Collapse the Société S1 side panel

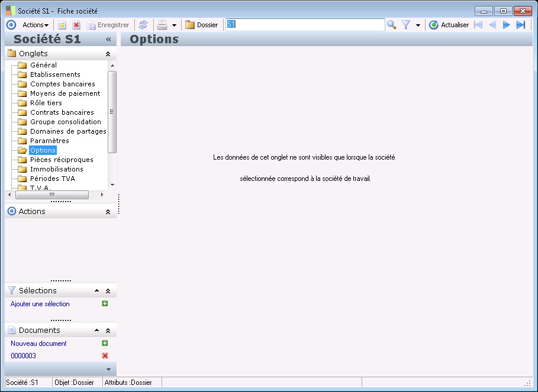pos(108,40)
